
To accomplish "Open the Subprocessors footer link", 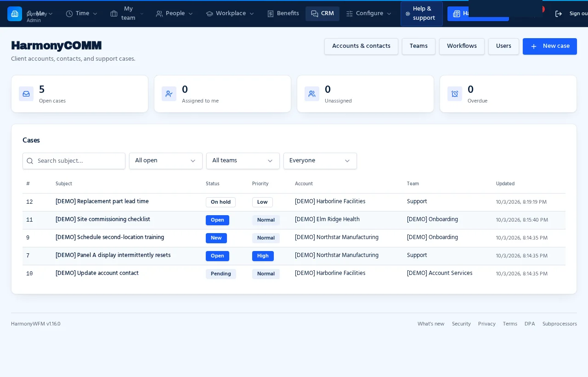I will coord(560,324).
